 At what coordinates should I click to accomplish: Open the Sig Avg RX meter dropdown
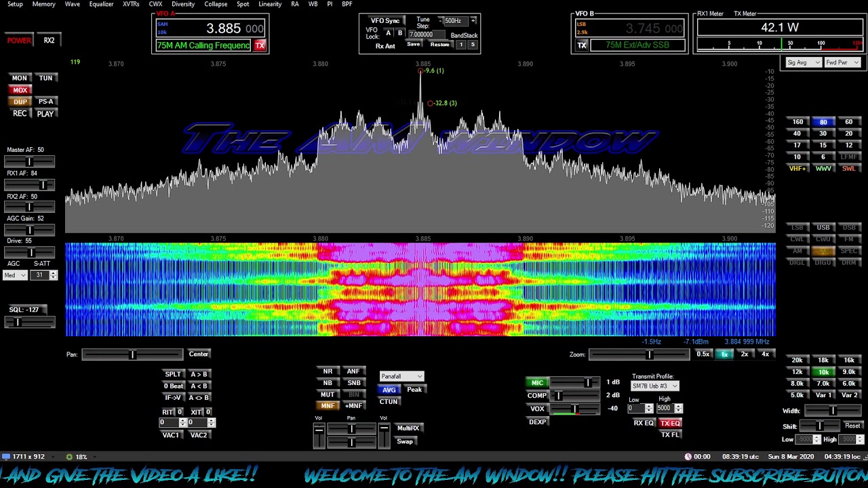[x=803, y=62]
